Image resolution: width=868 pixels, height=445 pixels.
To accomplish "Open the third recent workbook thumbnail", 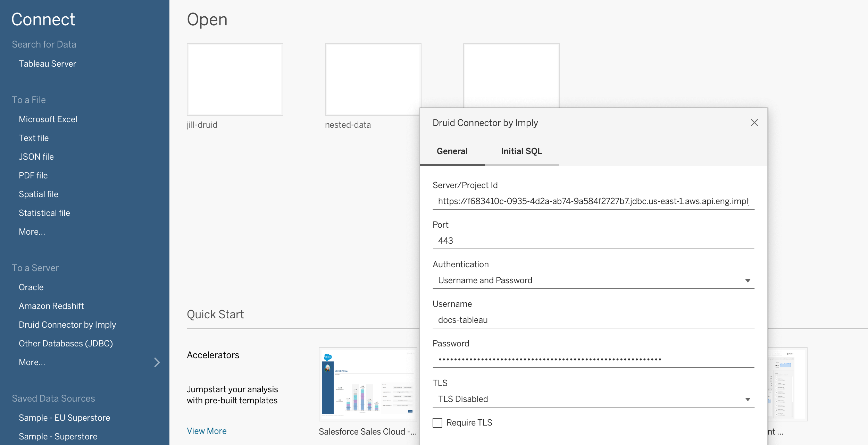I will (511, 75).
